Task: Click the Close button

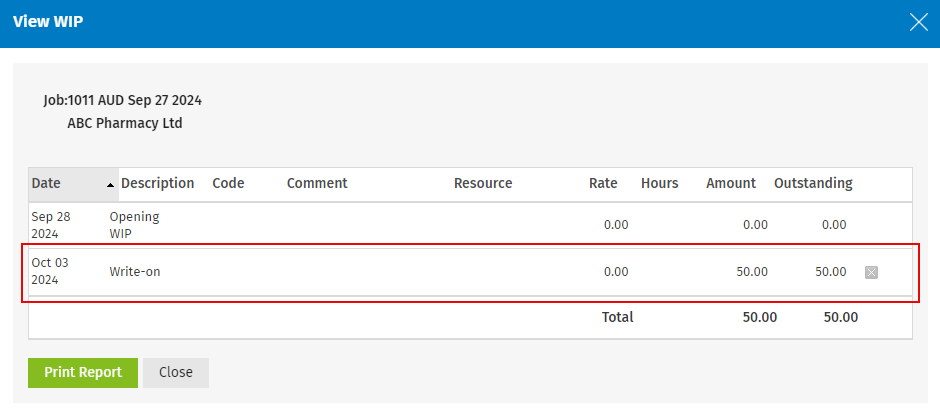Action: pos(176,373)
